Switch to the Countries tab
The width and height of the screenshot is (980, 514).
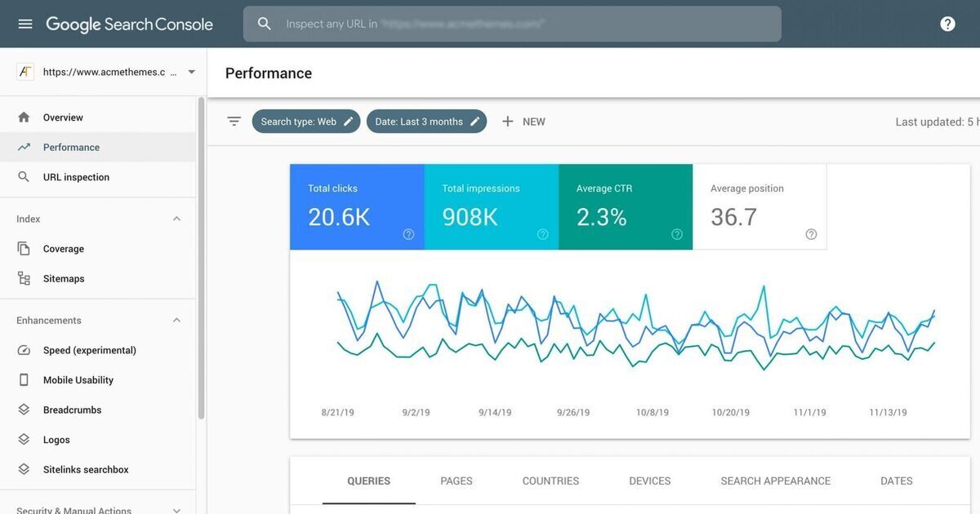550,481
